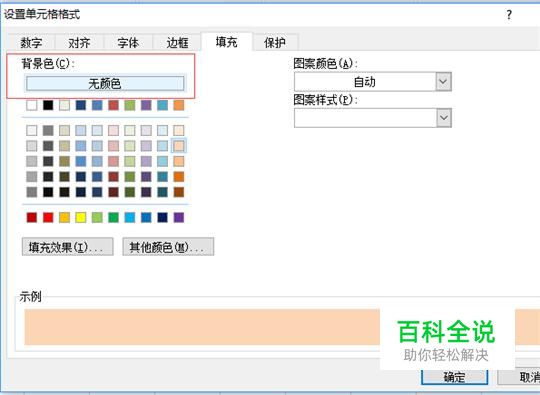Choose the dark blue swatch in the top theme row
540x395 pixels.
(81, 105)
